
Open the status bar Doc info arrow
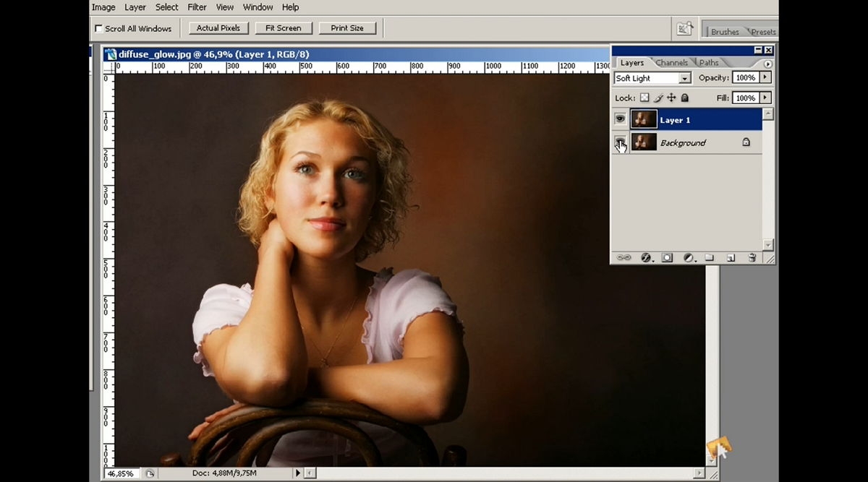pyautogui.click(x=298, y=473)
